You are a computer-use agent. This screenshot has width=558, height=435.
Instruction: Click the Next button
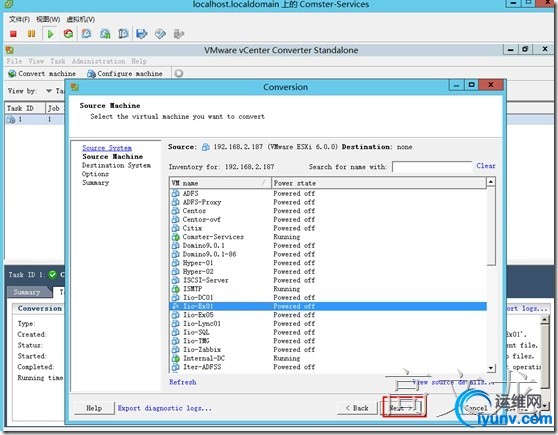click(x=402, y=408)
